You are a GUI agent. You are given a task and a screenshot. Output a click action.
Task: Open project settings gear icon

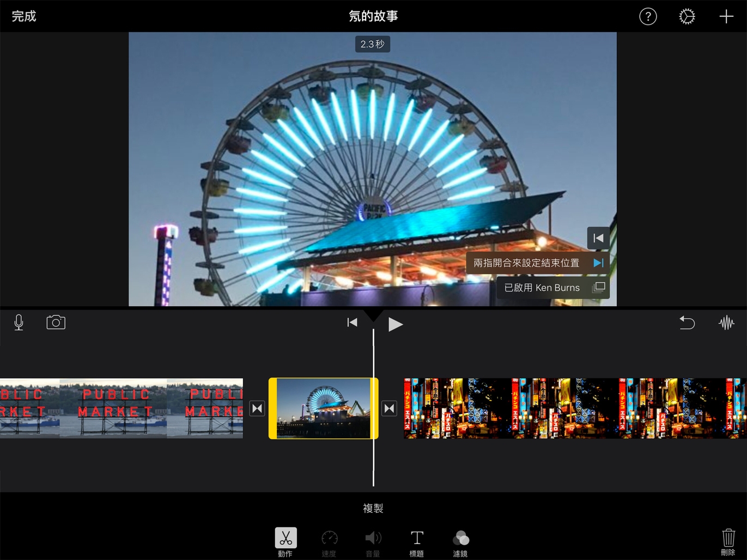(x=687, y=16)
